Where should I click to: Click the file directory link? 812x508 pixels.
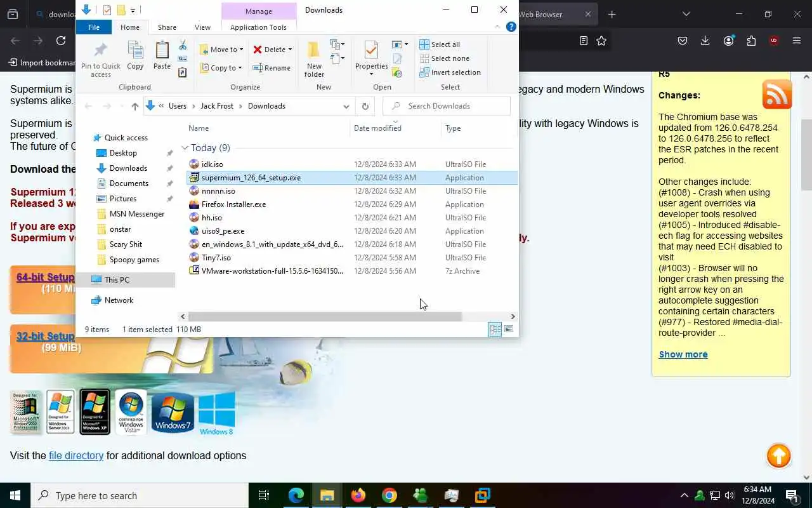pos(76,455)
